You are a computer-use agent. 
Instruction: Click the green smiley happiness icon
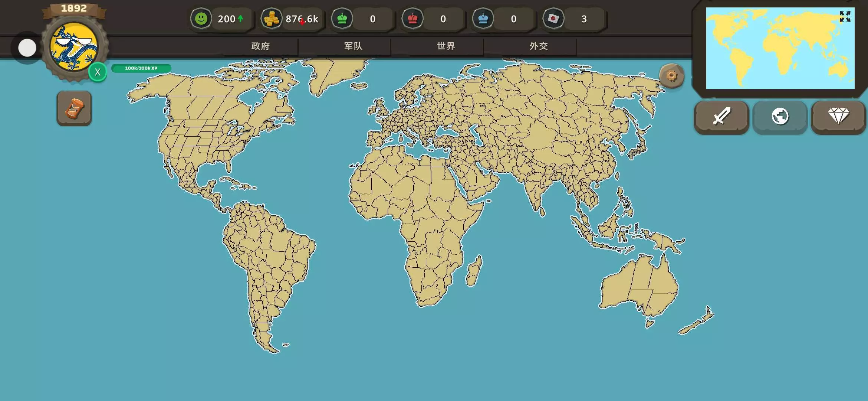coord(201,19)
